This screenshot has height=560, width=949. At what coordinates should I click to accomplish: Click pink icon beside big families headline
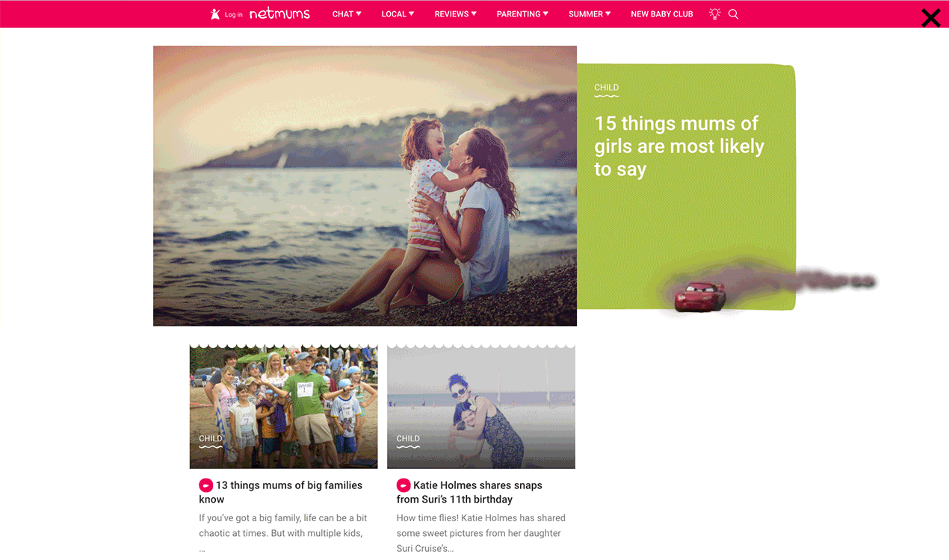point(205,485)
